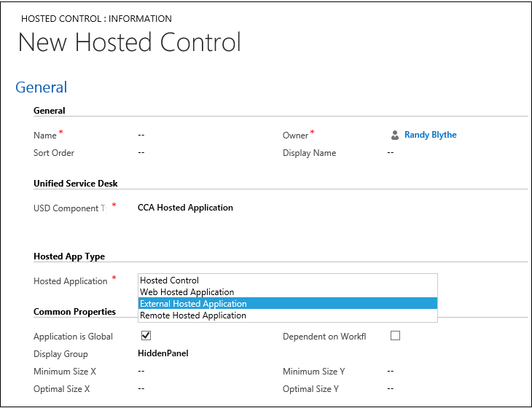Click the Name field label
The image size is (532, 408).
44,136
